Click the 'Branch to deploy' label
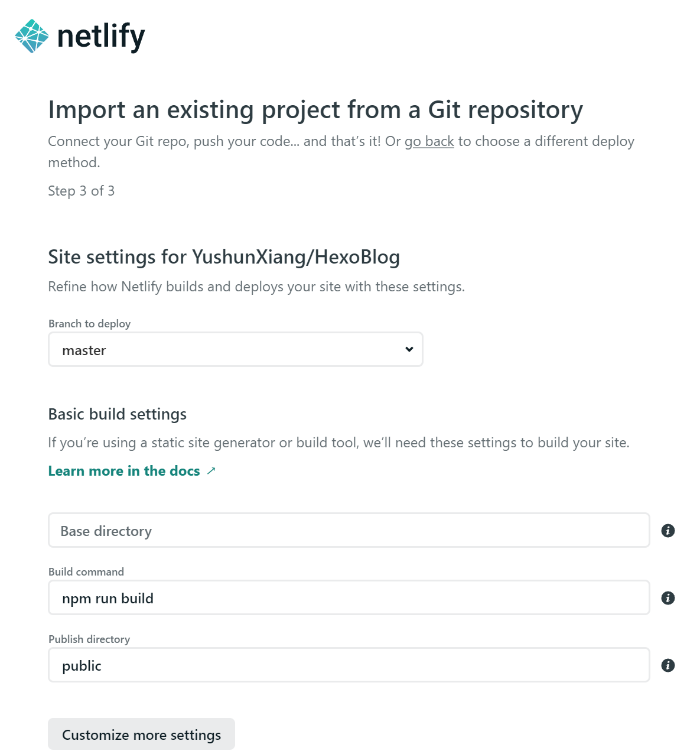Image resolution: width=700 pixels, height=754 pixels. (90, 324)
